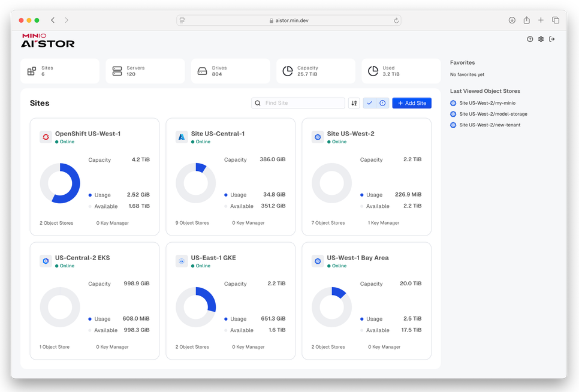Screen dimensions: 579x392
Task: Click the OpenShift US-West-1 site logo icon
Action: coord(46,137)
